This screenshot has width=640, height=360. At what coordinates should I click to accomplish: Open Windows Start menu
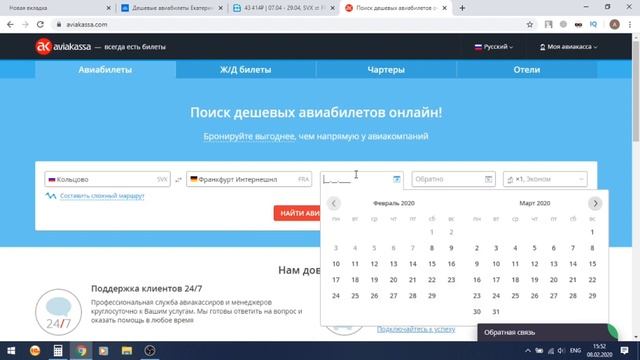tap(11, 351)
